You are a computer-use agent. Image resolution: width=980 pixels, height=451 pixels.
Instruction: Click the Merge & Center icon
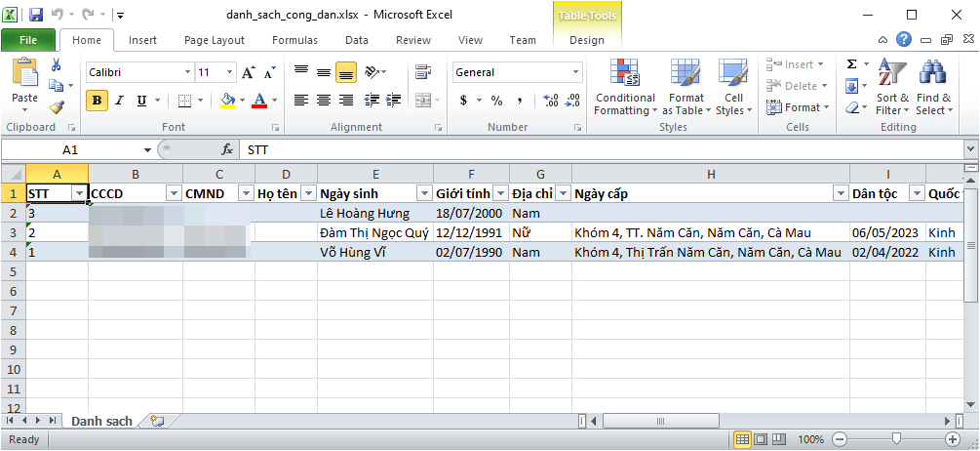pyautogui.click(x=422, y=100)
